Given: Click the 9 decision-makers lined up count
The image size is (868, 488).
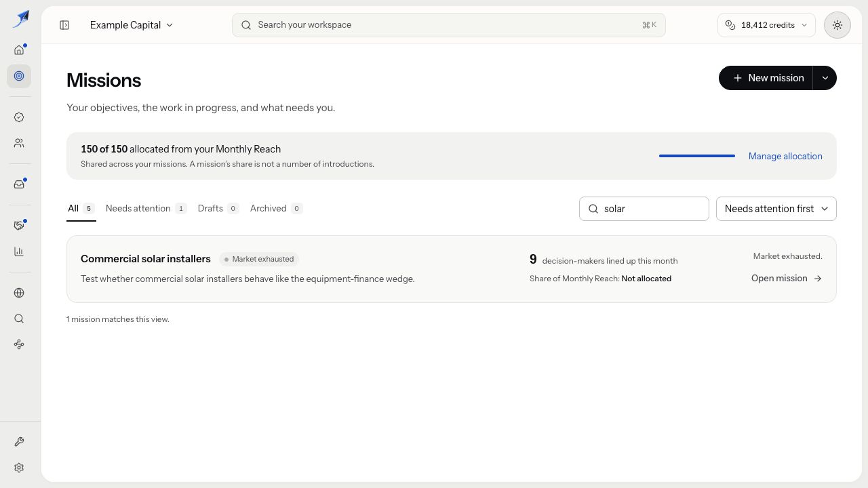Looking at the screenshot, I should point(604,260).
